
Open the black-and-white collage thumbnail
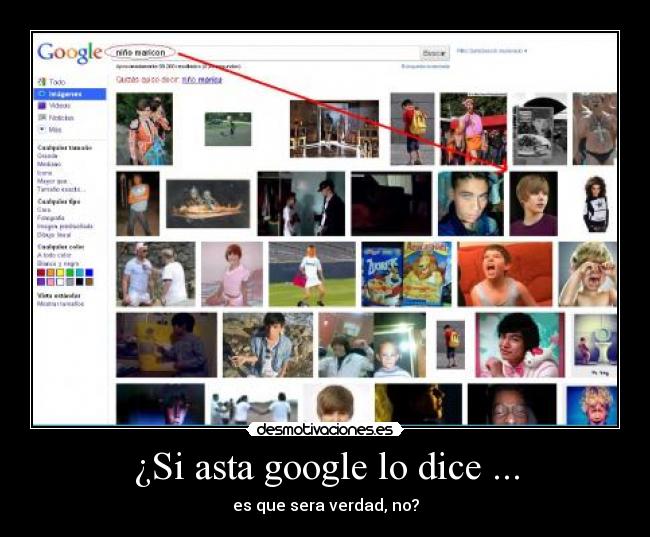click(540, 129)
